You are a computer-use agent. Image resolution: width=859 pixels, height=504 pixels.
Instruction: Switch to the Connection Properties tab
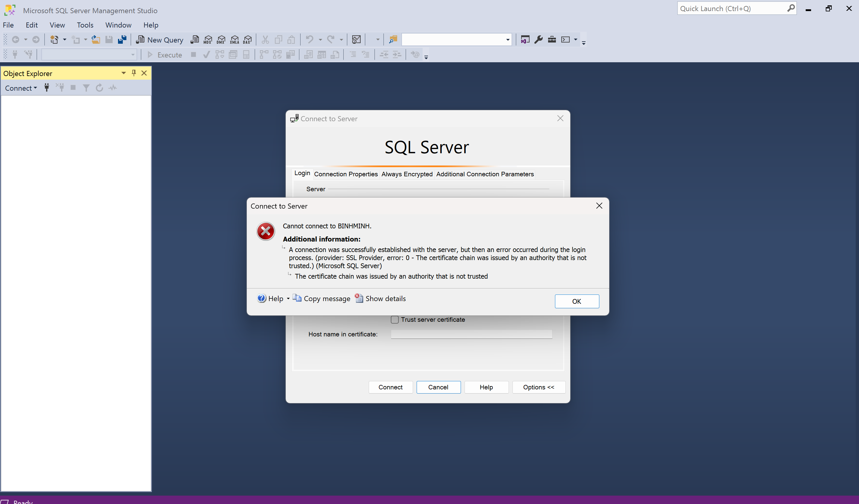click(x=346, y=174)
